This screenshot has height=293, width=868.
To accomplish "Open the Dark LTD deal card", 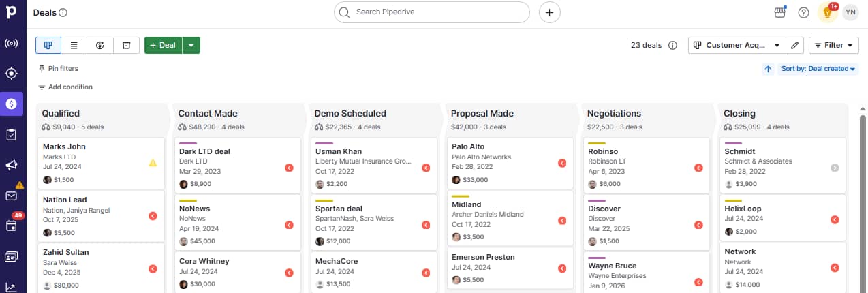I will [x=237, y=166].
